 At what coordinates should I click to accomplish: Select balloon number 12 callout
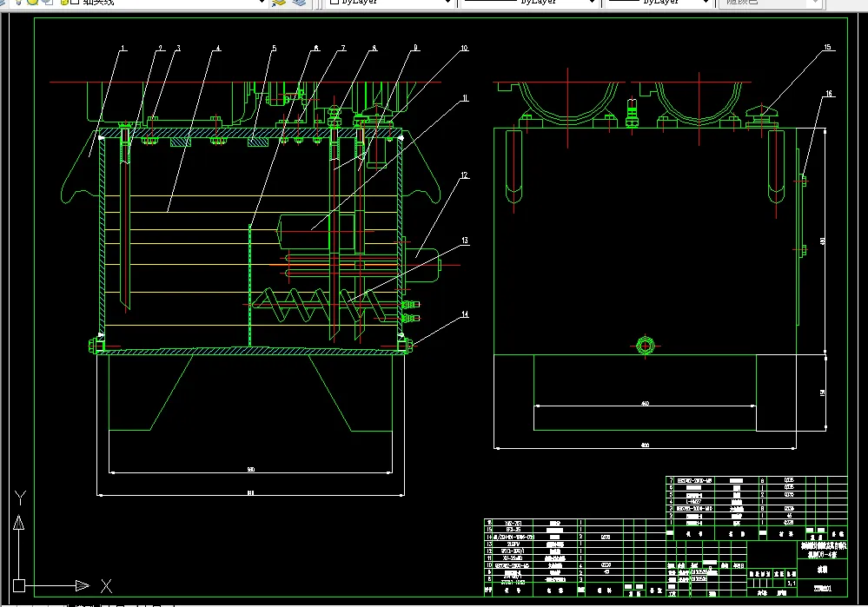click(464, 175)
